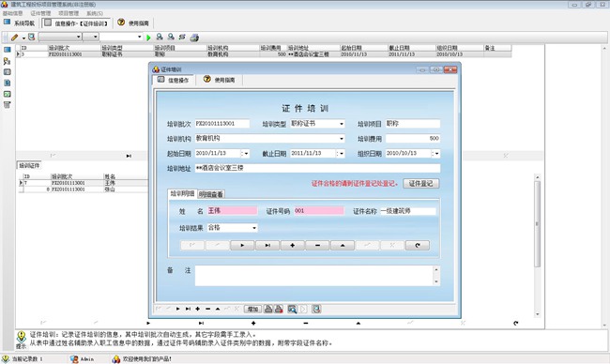This screenshot has width=610, height=364.
Task: Click the trash bin icon in left sidebar
Action: pos(7,105)
